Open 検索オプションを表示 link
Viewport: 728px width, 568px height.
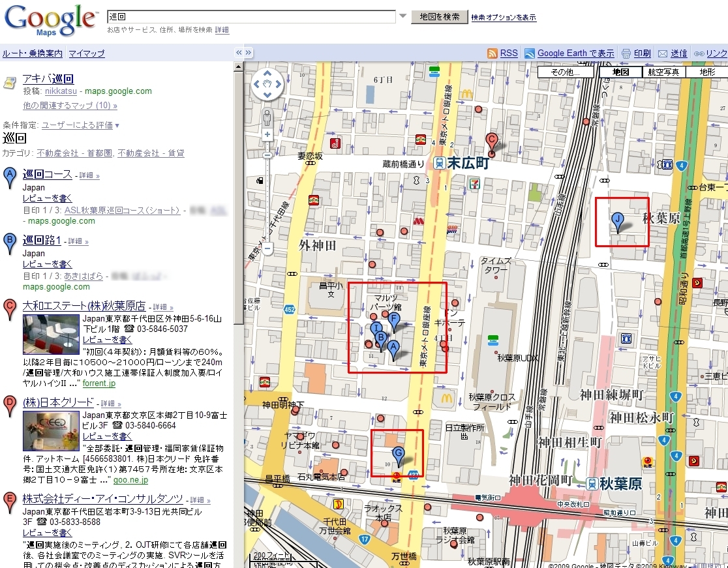point(504,17)
